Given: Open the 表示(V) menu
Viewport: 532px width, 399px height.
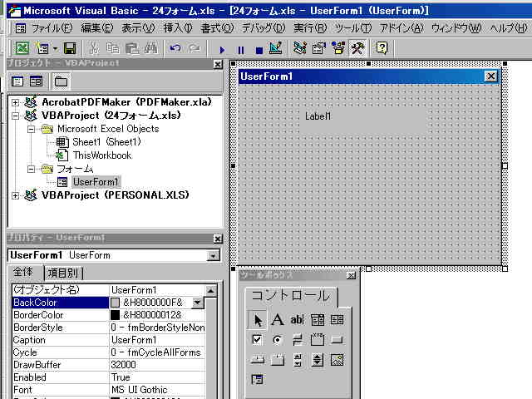Looking at the screenshot, I should click(x=138, y=27).
